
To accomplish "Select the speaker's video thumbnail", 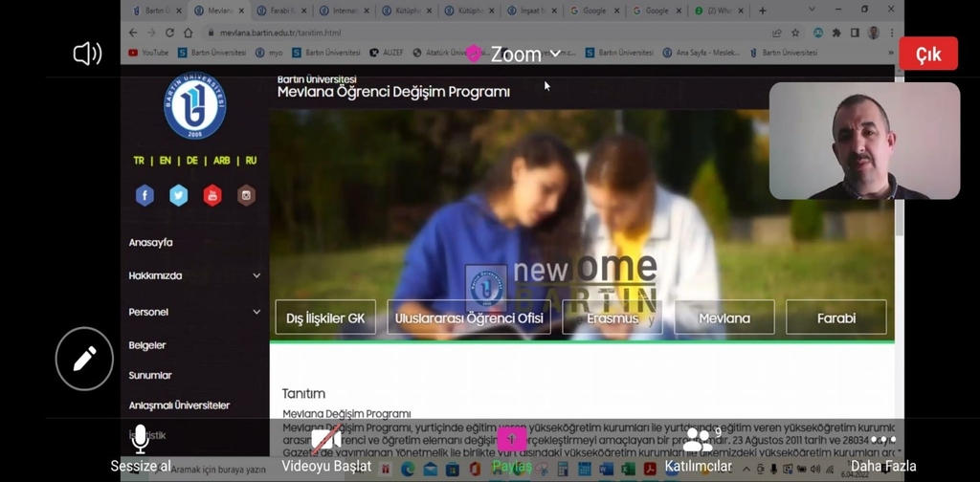I will click(864, 142).
